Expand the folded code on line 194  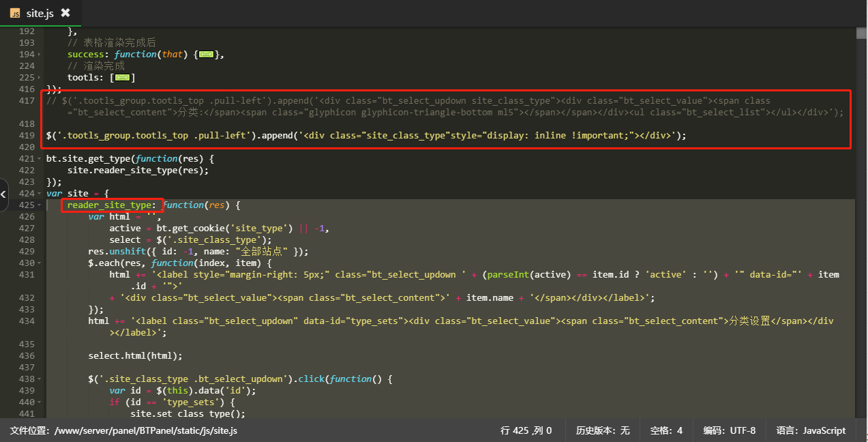pos(41,55)
